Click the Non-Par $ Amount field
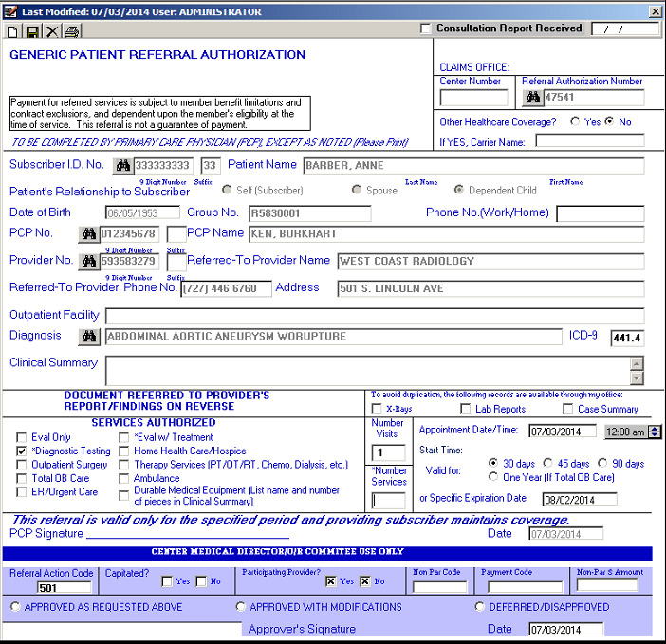 [607, 585]
